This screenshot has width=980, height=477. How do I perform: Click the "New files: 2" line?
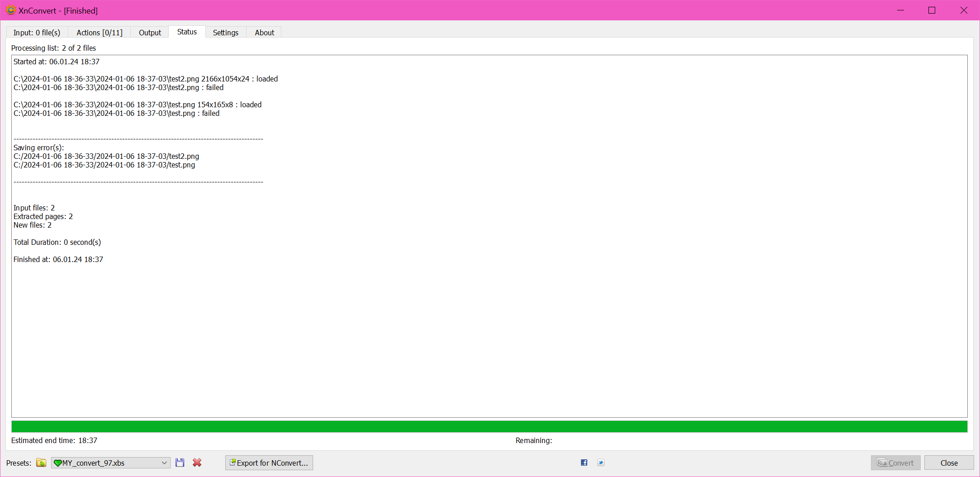(x=33, y=225)
